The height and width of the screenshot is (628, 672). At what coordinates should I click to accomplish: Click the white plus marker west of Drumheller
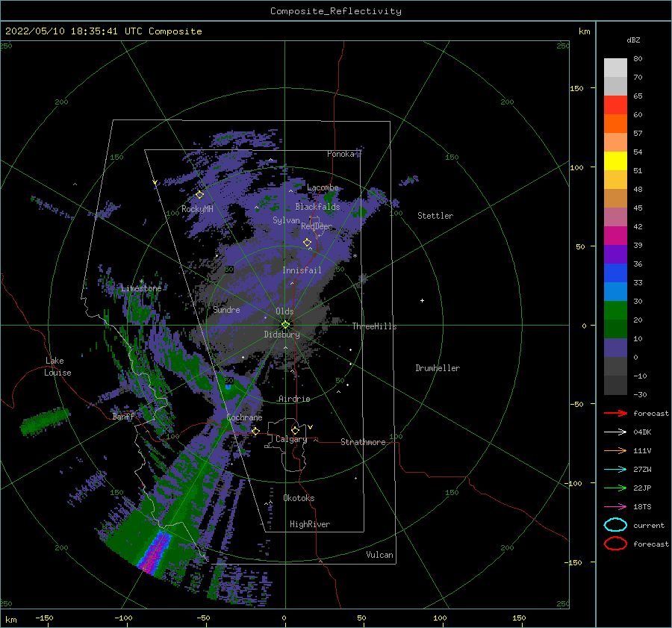(x=422, y=300)
